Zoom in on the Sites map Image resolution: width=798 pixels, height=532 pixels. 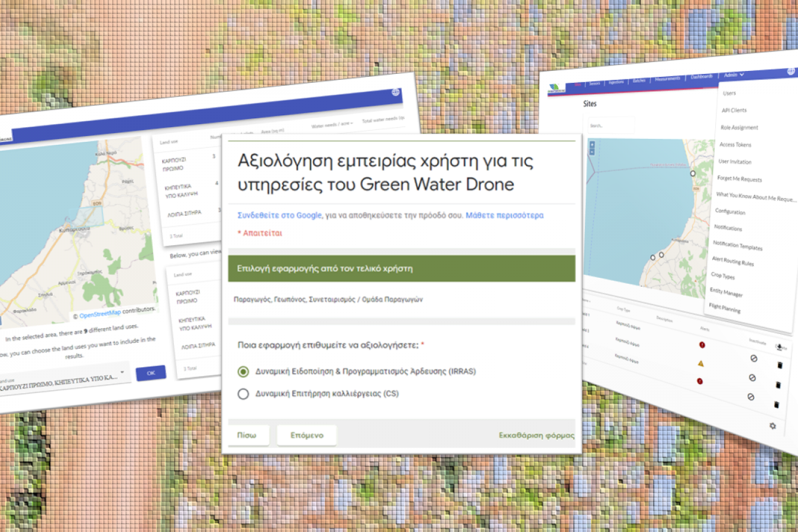pyautogui.click(x=592, y=145)
